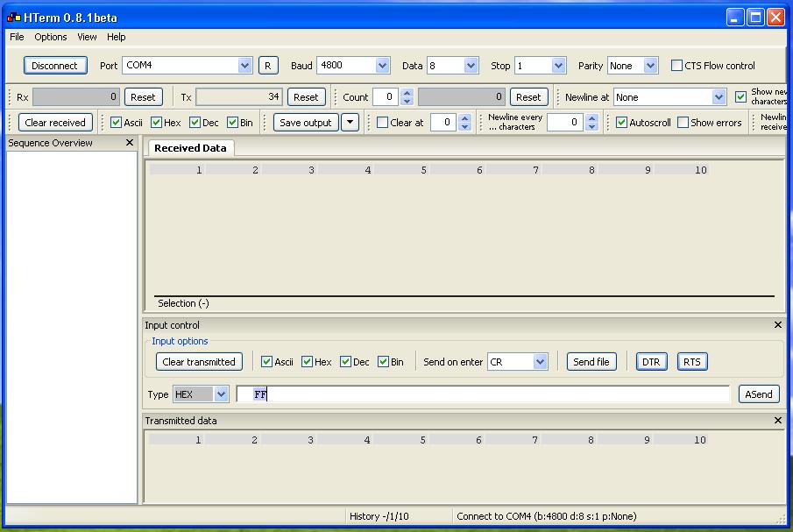Screen dimensions: 793x532
Task: Click the Newline every characters value field
Action: tap(566, 123)
